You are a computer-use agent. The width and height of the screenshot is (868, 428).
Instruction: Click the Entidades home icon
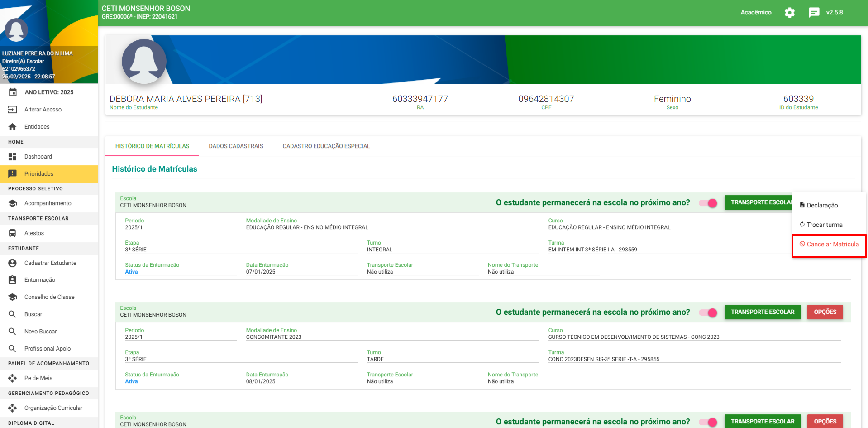pyautogui.click(x=13, y=127)
